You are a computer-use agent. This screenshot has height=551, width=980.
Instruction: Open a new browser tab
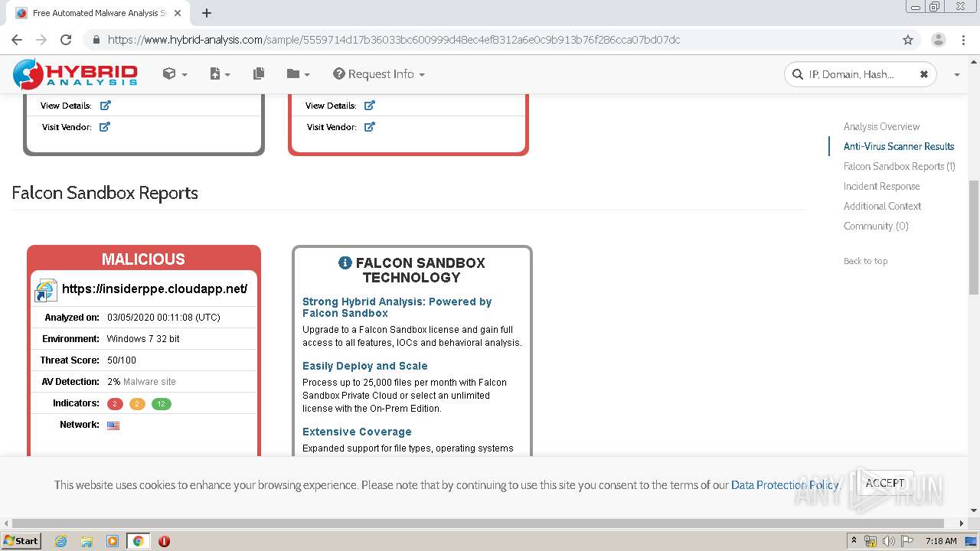(x=207, y=13)
